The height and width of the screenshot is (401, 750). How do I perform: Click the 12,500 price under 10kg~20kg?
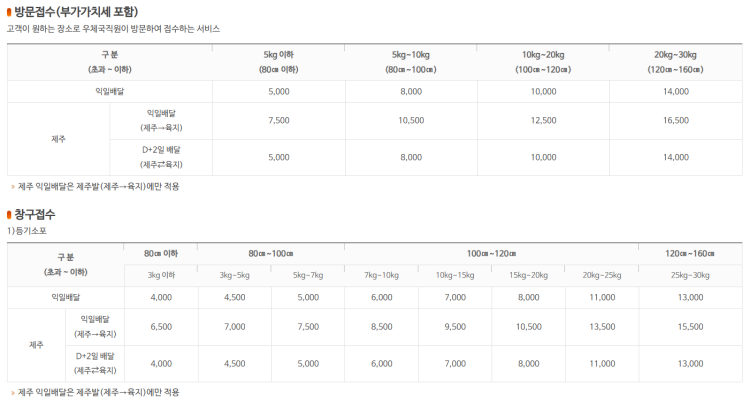click(x=543, y=121)
